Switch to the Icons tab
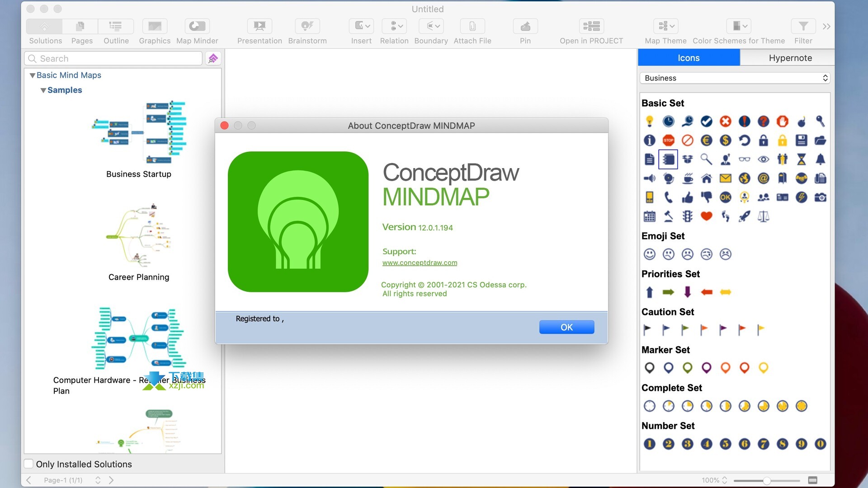 pos(689,58)
